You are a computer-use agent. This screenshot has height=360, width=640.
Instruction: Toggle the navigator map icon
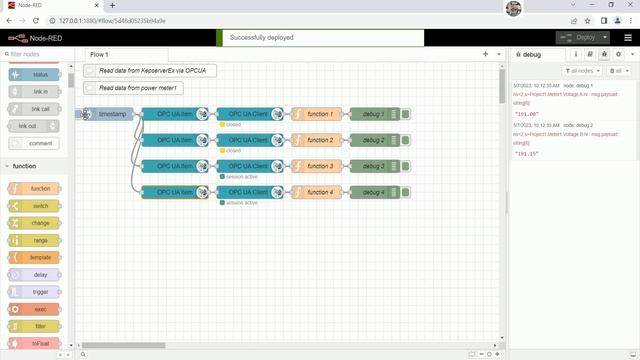point(472,354)
